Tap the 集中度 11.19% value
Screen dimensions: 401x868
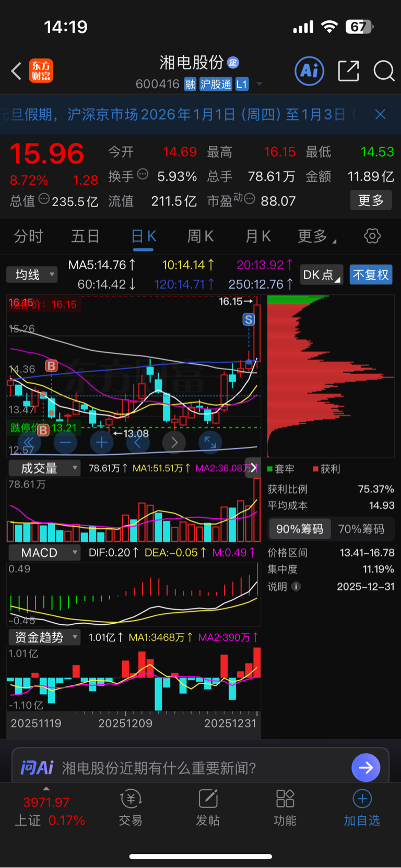click(378, 569)
